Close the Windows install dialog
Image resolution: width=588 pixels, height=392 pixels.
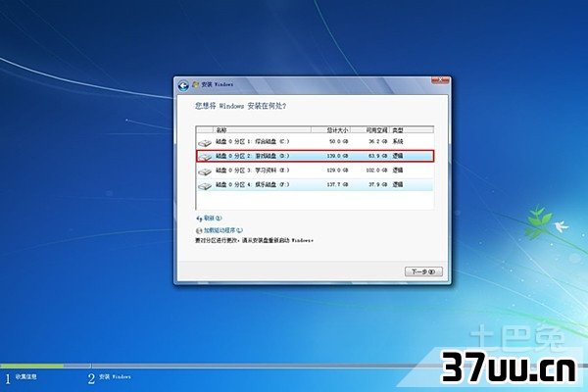click(x=439, y=80)
